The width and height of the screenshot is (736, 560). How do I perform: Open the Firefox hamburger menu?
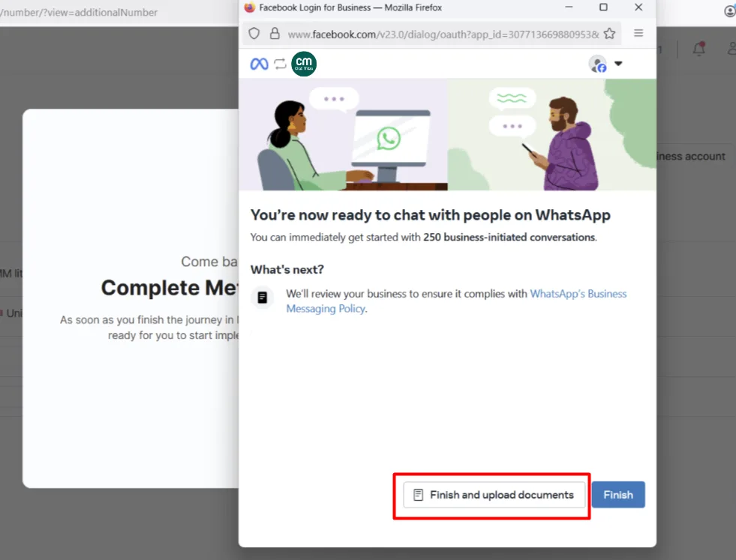tap(638, 33)
